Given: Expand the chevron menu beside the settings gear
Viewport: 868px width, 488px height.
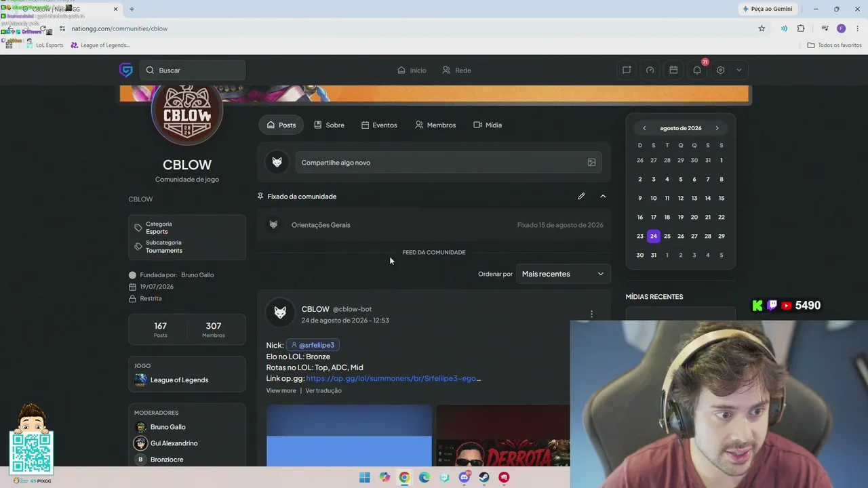Looking at the screenshot, I should coord(738,70).
